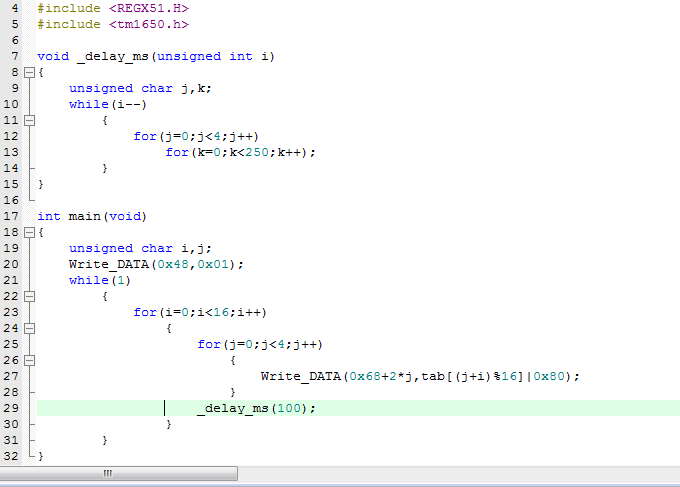680x487 pixels.
Task: Click the closing brace on line 32
Action: click(x=40, y=456)
